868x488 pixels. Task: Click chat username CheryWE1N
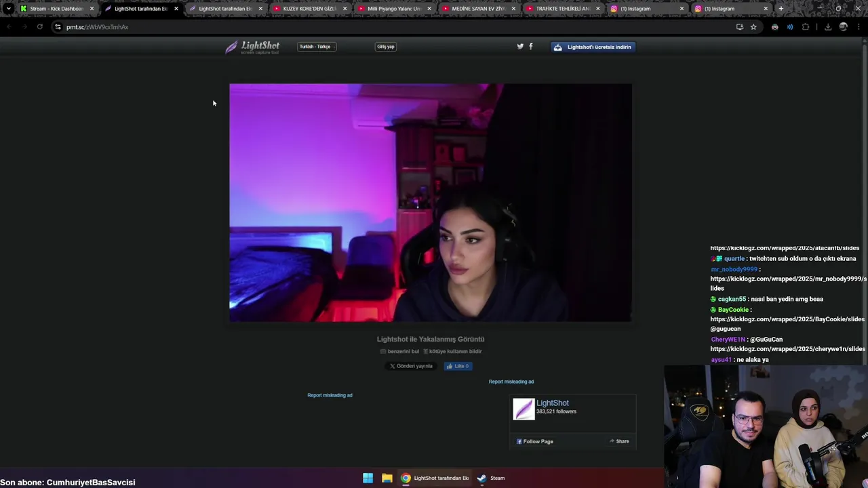click(728, 340)
